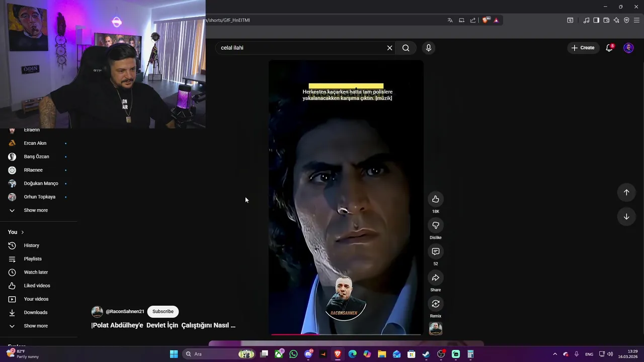Screen dimensions: 644x362
Task: Open Brave Shields lion icon
Action: (486, 20)
